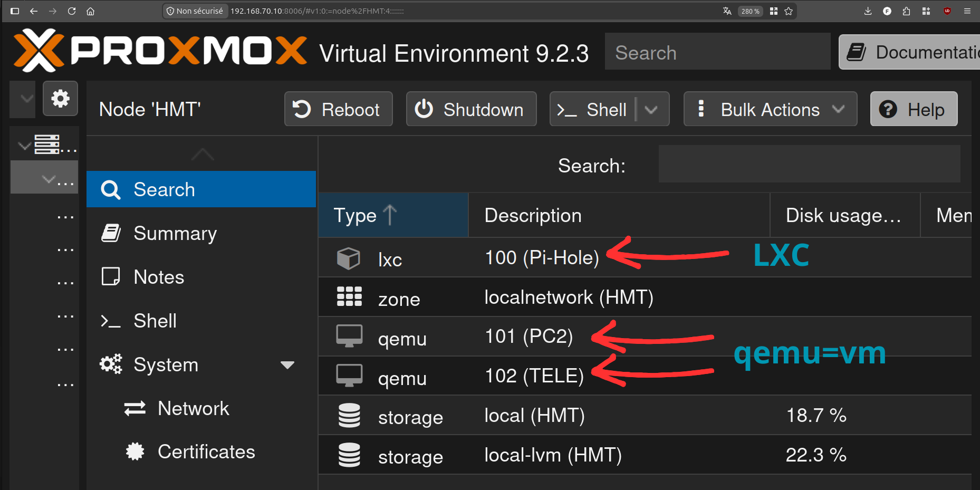Click the browser reload icon

pos(72,11)
